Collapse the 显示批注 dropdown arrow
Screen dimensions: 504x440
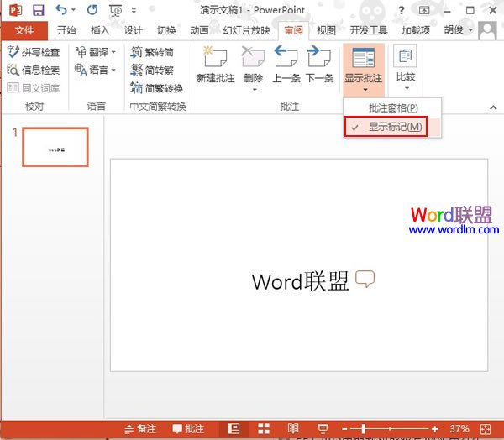point(365,90)
